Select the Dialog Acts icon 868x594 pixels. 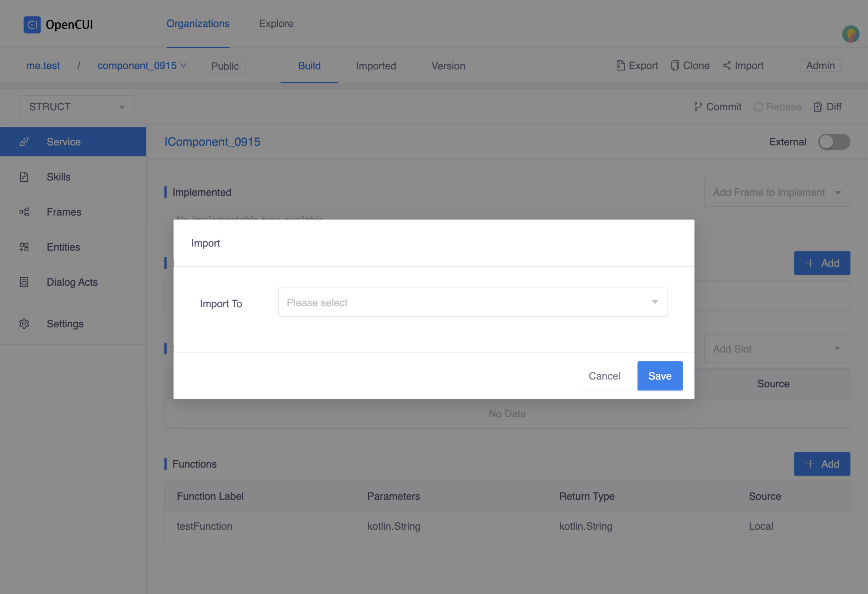click(24, 282)
